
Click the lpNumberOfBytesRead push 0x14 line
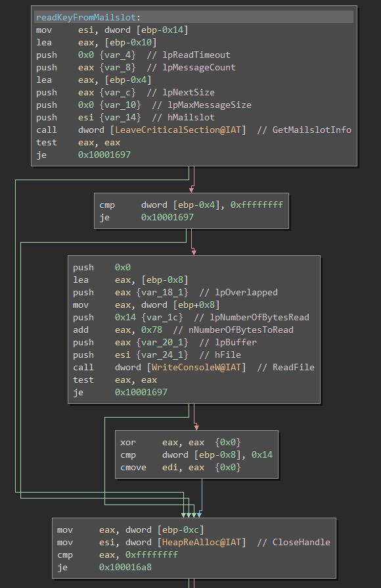[190, 317]
